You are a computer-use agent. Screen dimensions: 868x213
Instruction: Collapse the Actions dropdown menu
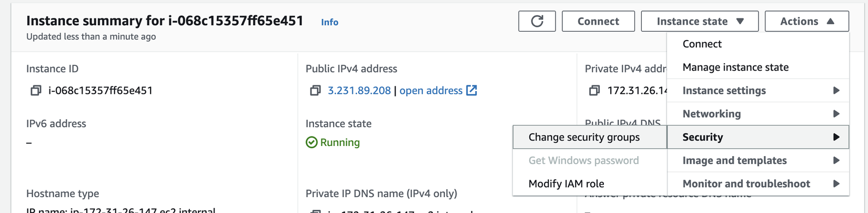tap(806, 21)
